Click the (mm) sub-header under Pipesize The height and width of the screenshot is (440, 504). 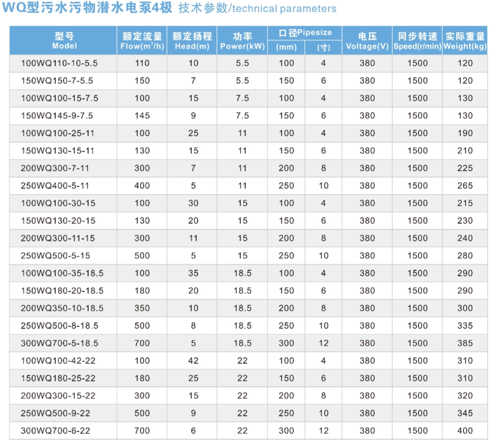click(286, 48)
